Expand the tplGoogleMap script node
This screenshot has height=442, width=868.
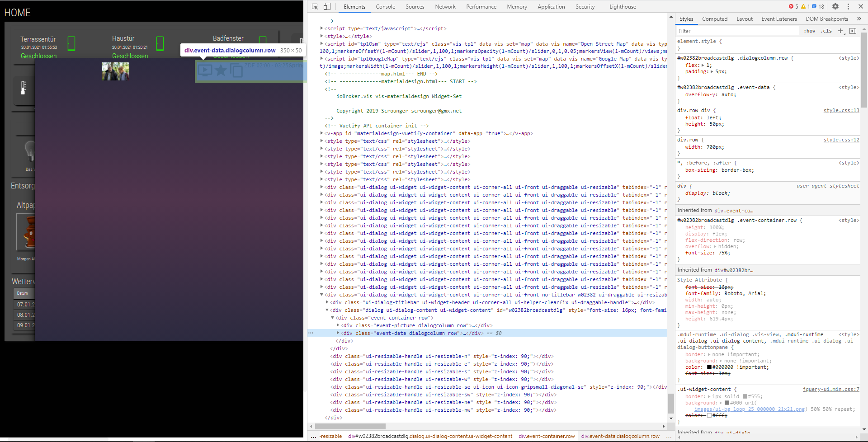[x=321, y=59]
